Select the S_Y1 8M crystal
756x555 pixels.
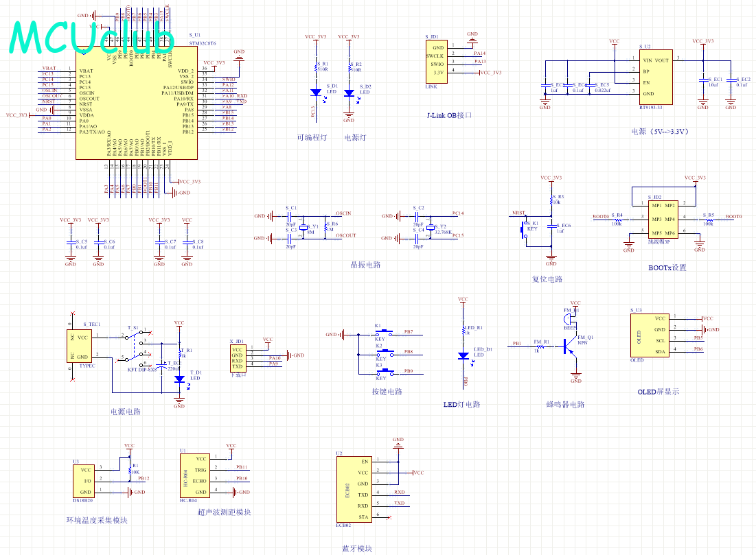(303, 227)
